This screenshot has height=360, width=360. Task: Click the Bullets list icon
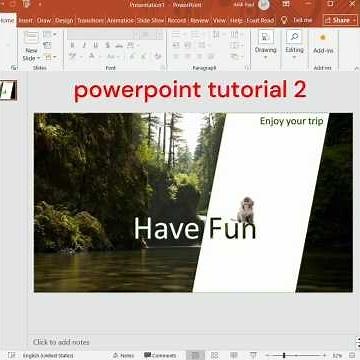click(x=176, y=35)
